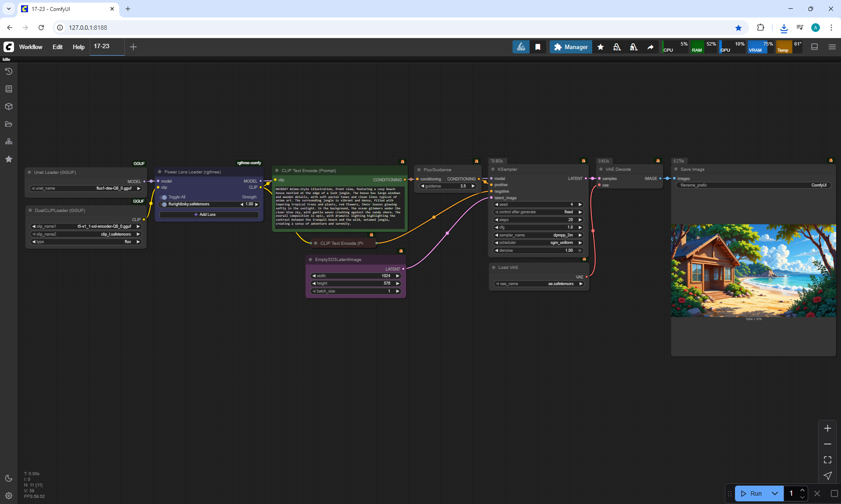Click Add Lora button
The height and width of the screenshot is (504, 841).
tap(208, 215)
